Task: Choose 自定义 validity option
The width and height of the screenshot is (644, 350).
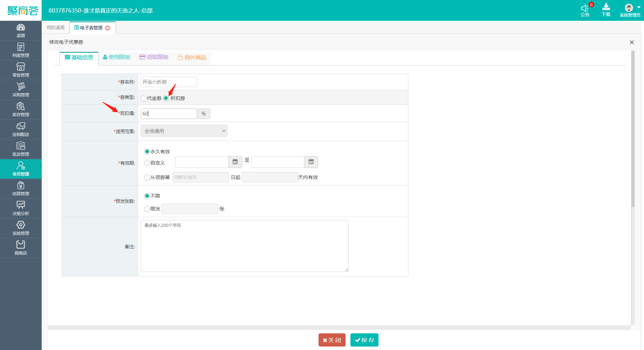Action: click(x=147, y=163)
